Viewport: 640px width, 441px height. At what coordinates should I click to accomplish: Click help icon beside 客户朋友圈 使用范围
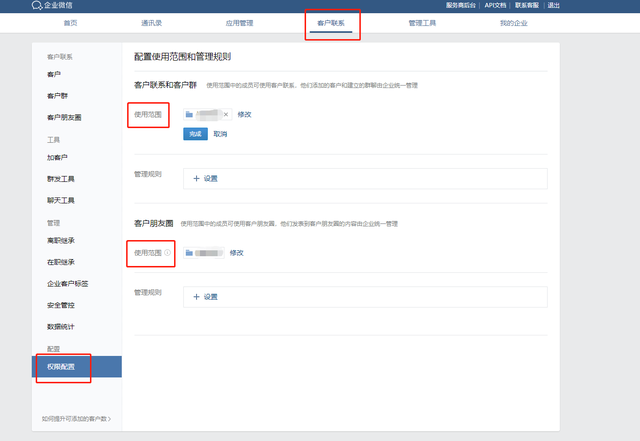[167, 253]
